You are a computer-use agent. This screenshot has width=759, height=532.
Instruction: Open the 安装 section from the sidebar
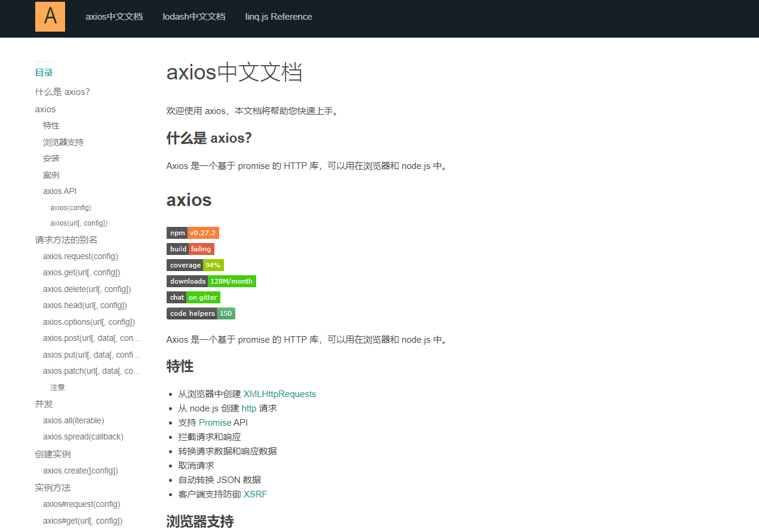[x=51, y=158]
